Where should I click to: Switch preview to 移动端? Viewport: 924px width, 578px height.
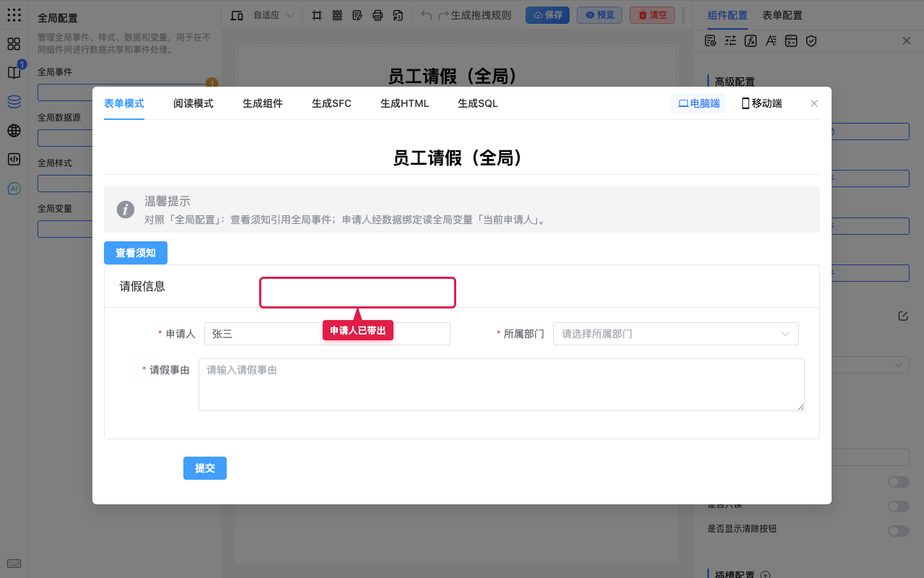tap(762, 103)
